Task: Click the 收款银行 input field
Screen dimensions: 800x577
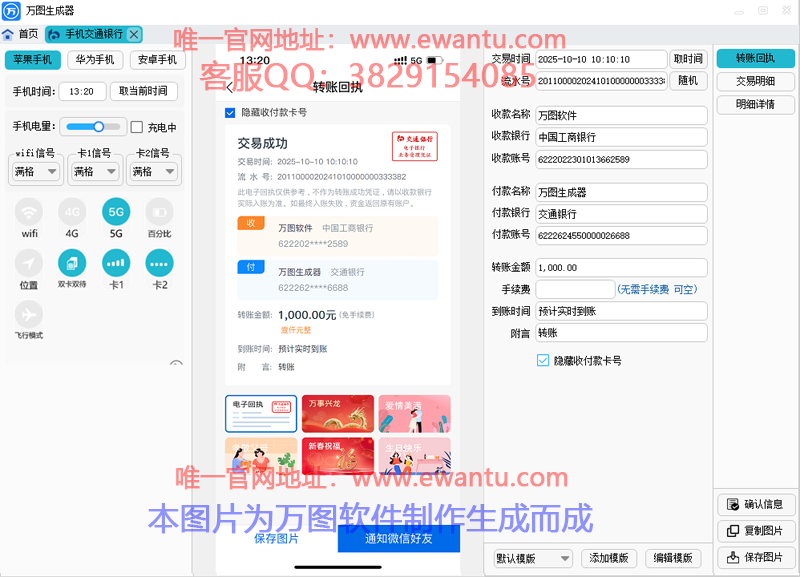Action: (621, 137)
